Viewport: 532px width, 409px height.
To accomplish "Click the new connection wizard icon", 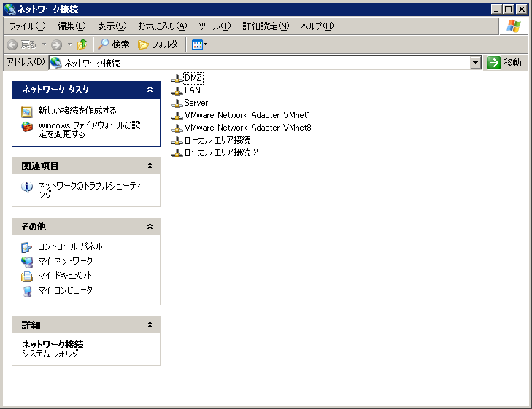I will tap(27, 112).
